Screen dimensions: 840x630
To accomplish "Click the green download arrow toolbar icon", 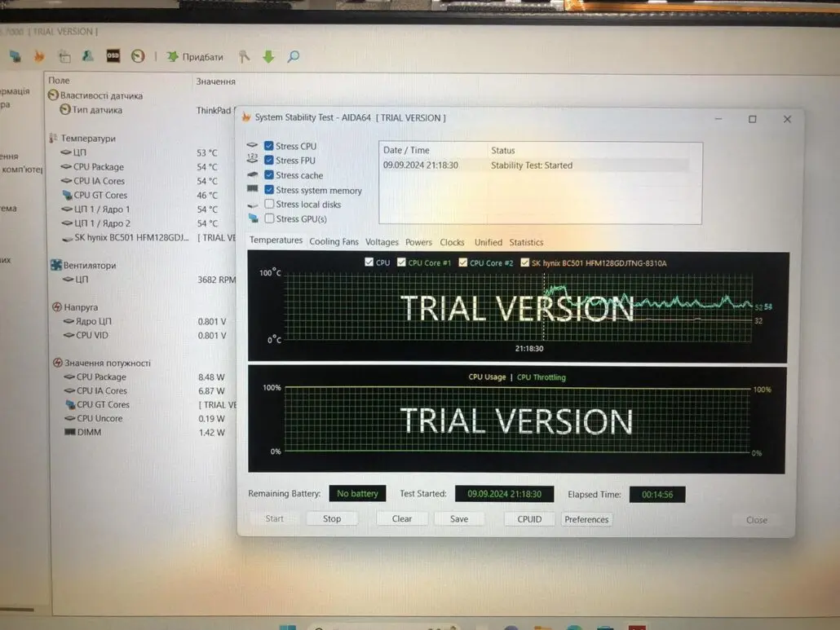I will [268, 56].
